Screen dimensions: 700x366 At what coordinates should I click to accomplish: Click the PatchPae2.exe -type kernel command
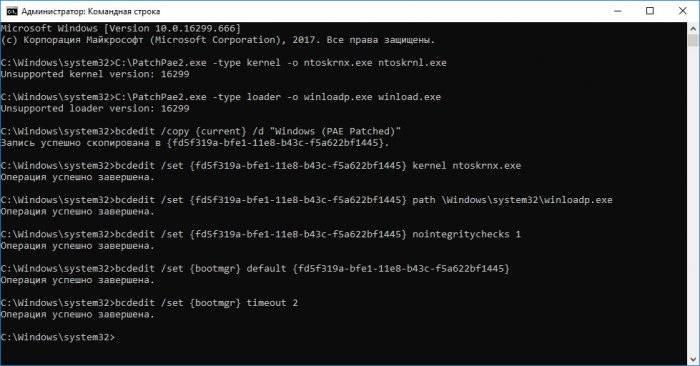point(281,63)
